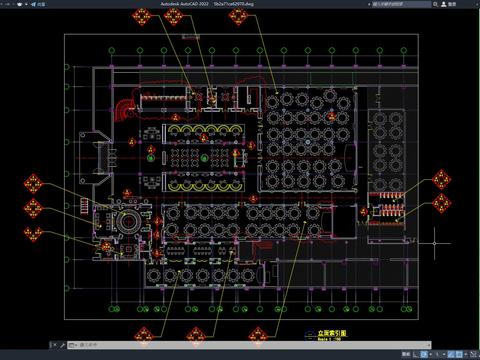Toggle the model space button in status bar

click(x=406, y=354)
